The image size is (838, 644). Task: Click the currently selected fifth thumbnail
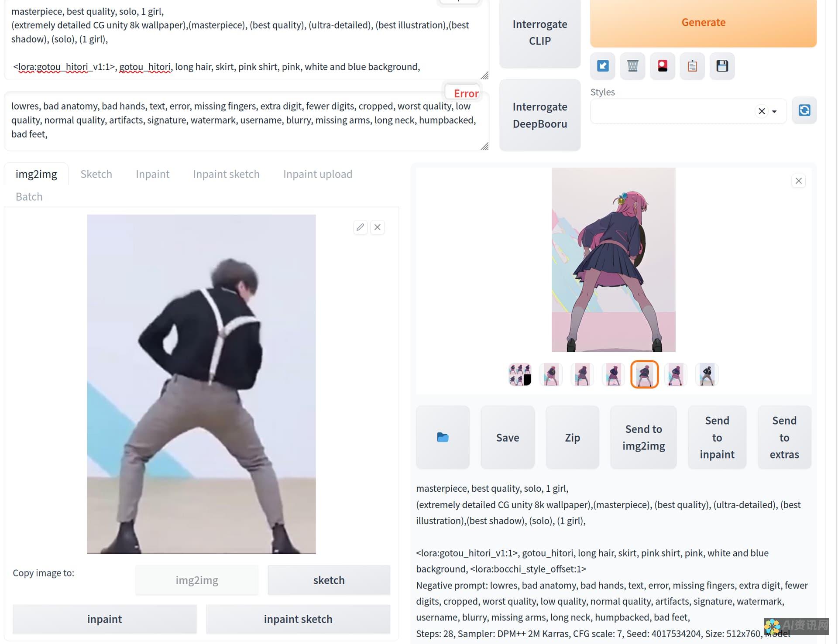644,374
